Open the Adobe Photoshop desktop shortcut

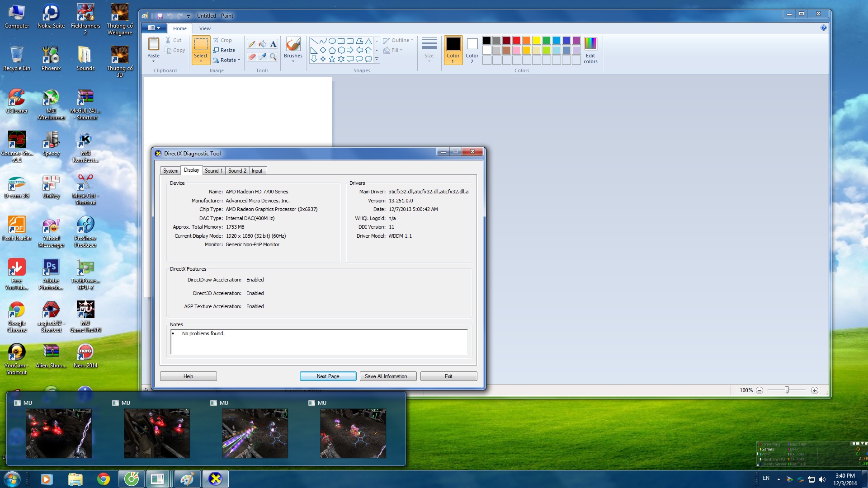(51, 274)
